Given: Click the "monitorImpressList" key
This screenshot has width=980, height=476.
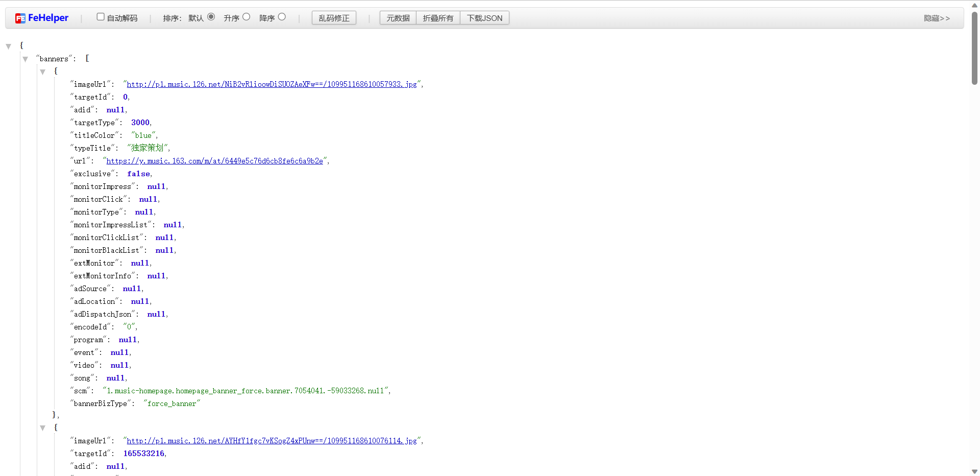Looking at the screenshot, I should (x=111, y=225).
